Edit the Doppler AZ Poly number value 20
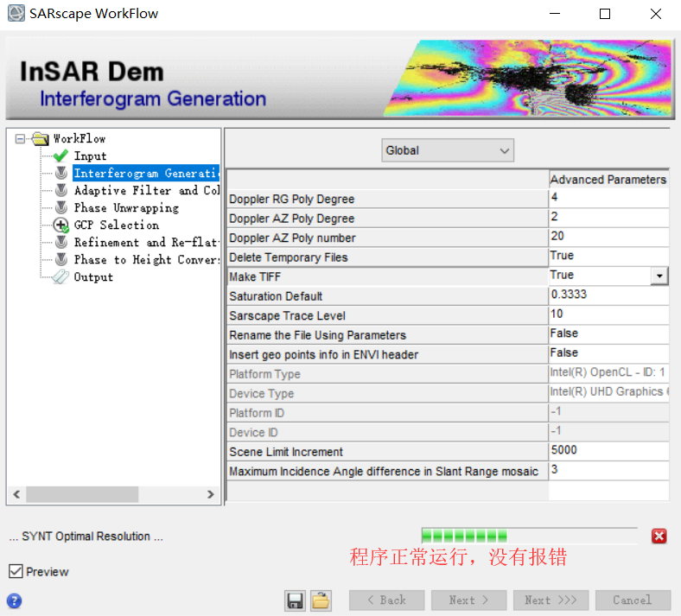This screenshot has width=681, height=616. pos(608,237)
